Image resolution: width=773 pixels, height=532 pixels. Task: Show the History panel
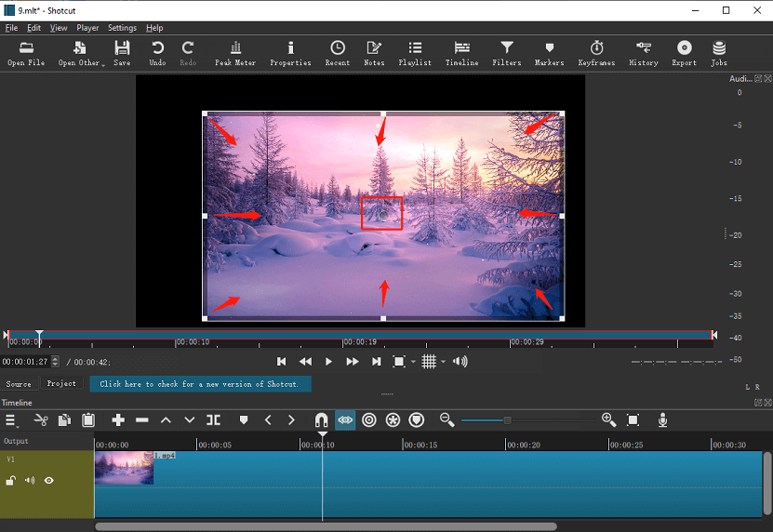(644, 53)
